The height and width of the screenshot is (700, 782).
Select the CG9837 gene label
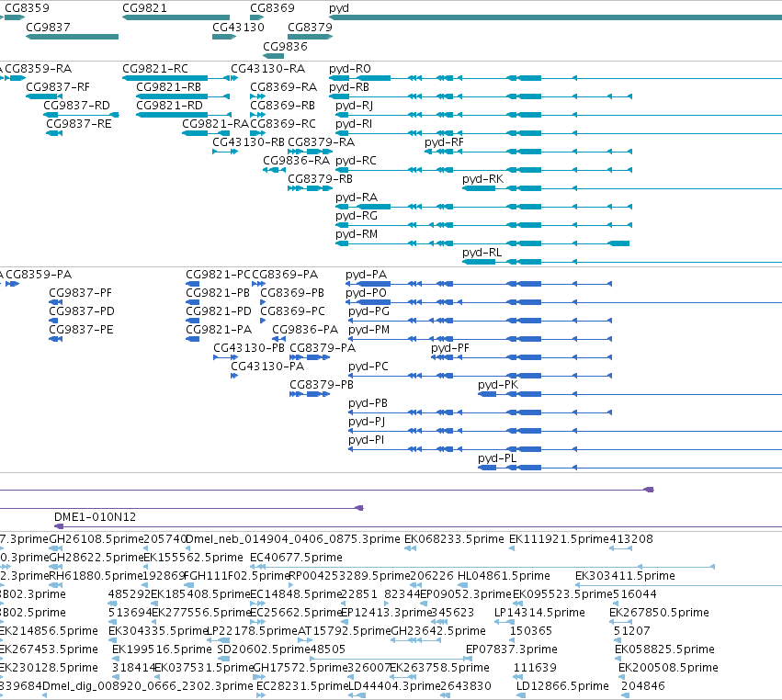pyautogui.click(x=48, y=27)
